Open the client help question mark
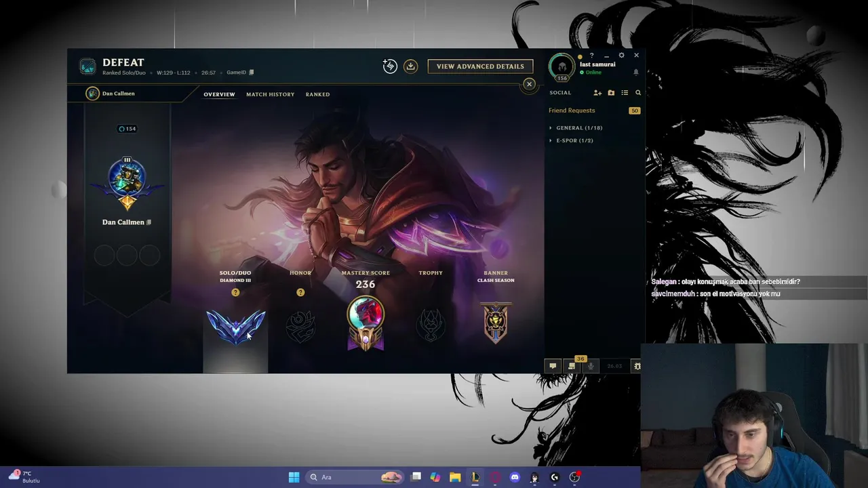The height and width of the screenshot is (488, 868). pyautogui.click(x=591, y=56)
